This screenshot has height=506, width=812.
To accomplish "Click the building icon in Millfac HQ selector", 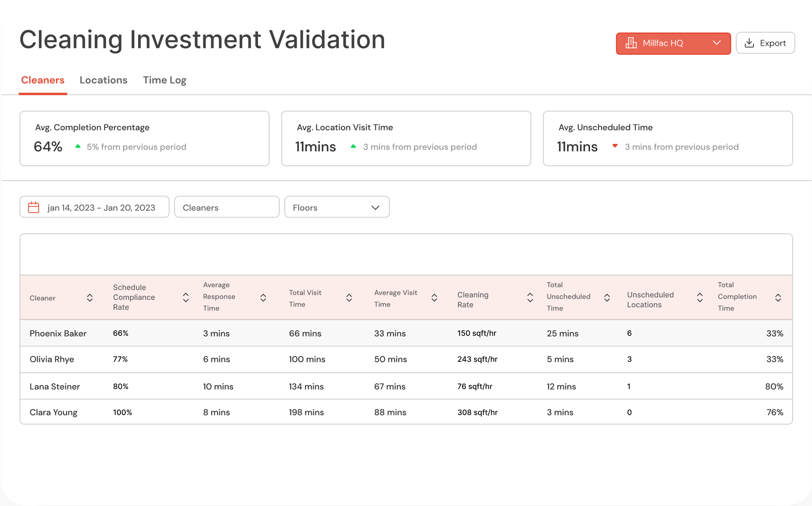I will tap(631, 43).
